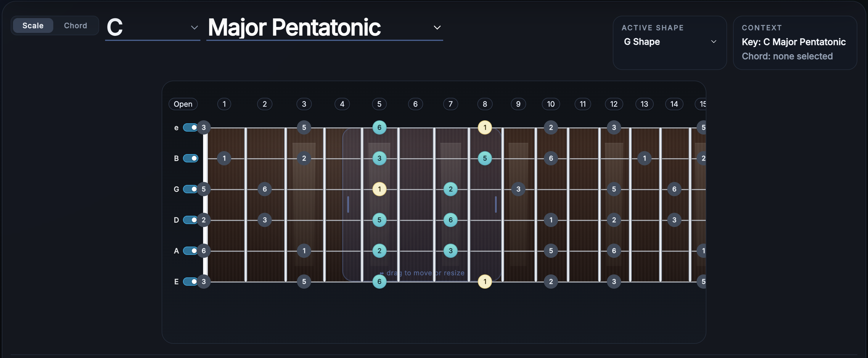This screenshot has height=358, width=868.
Task: Click 'Chord: none selected' context text
Action: (787, 56)
